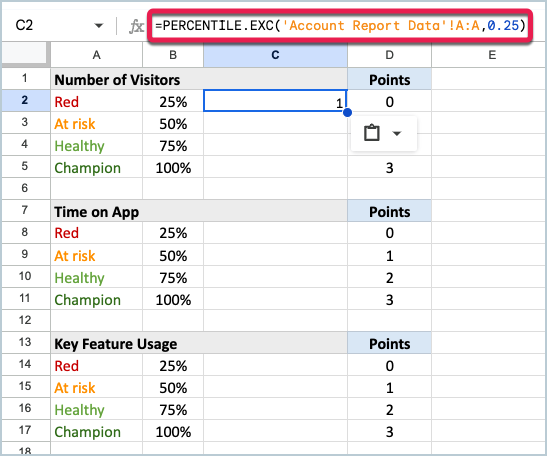Screen dimensions: 547x456
Task: Click the Champion label in row 5
Action: pyautogui.click(x=88, y=168)
